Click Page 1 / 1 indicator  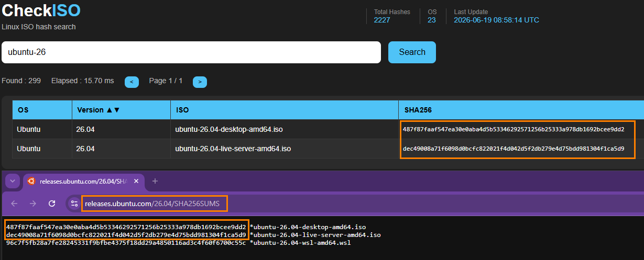pyautogui.click(x=166, y=81)
